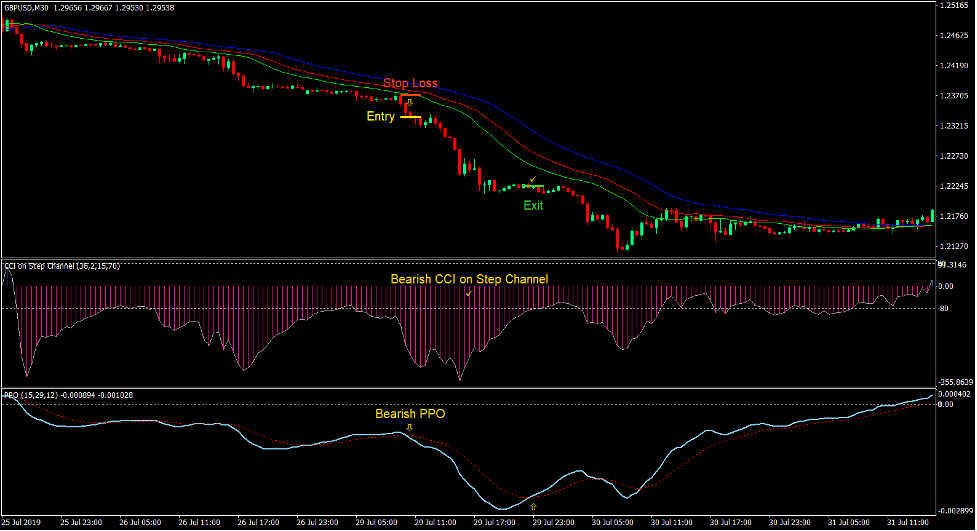Click the 29 Jul 11:00 time label
Image resolution: width=977 pixels, height=531 pixels.
click(437, 523)
